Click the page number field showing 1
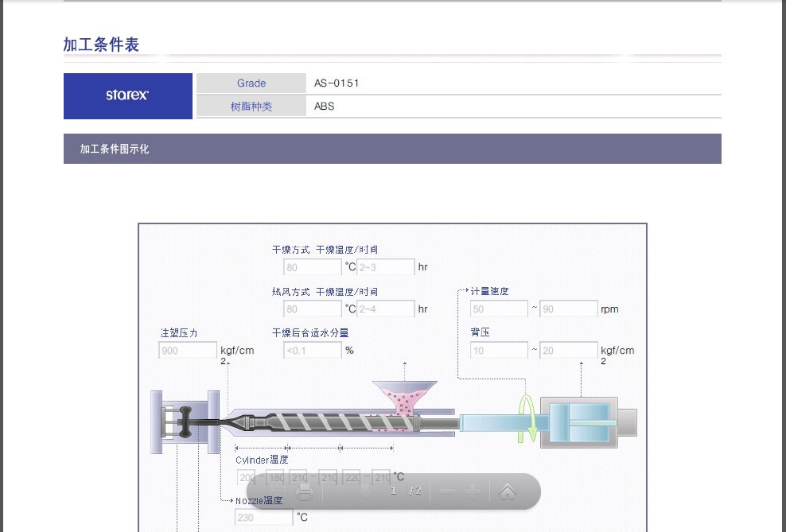The height and width of the screenshot is (532, 786). pos(394,491)
